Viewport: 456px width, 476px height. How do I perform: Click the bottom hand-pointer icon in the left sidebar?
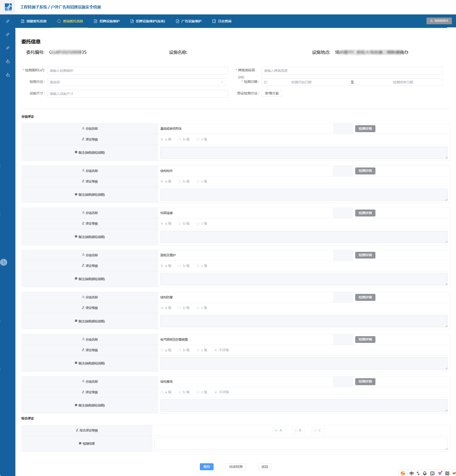(x=8, y=75)
